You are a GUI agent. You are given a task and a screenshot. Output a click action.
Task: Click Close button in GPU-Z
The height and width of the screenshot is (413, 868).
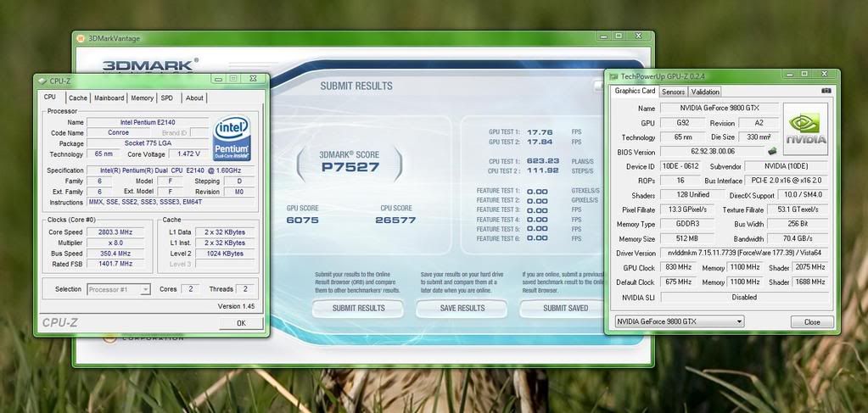[x=812, y=321]
